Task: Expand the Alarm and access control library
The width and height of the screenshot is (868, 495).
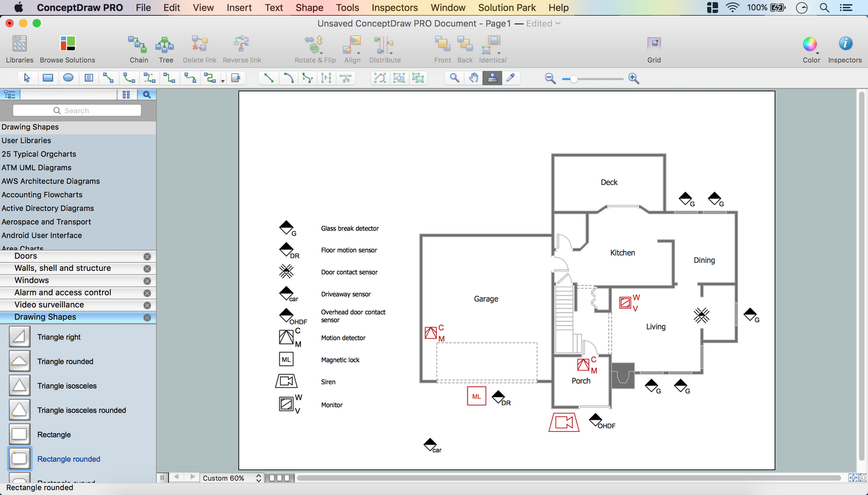Action: click(63, 293)
